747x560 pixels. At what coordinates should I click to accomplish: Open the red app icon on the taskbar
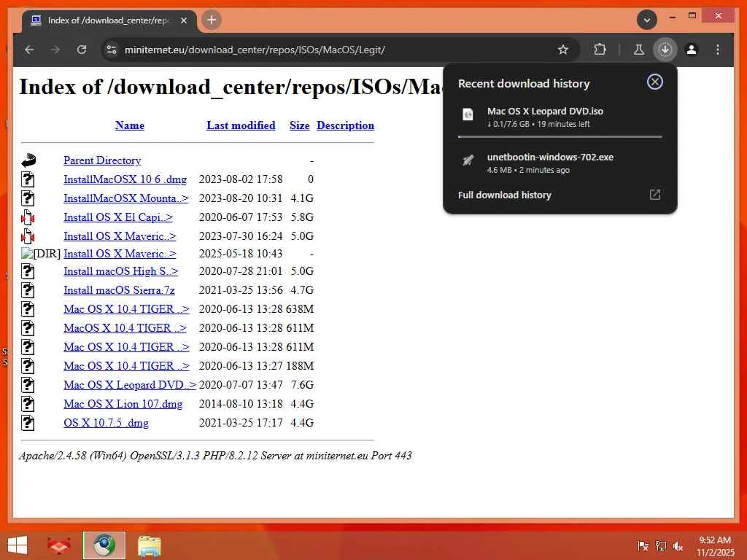click(59, 545)
